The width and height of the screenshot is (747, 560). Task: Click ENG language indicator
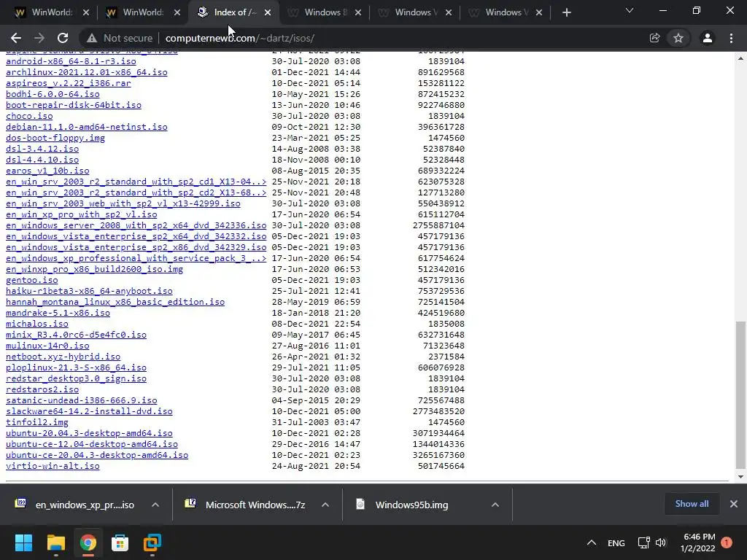616,542
